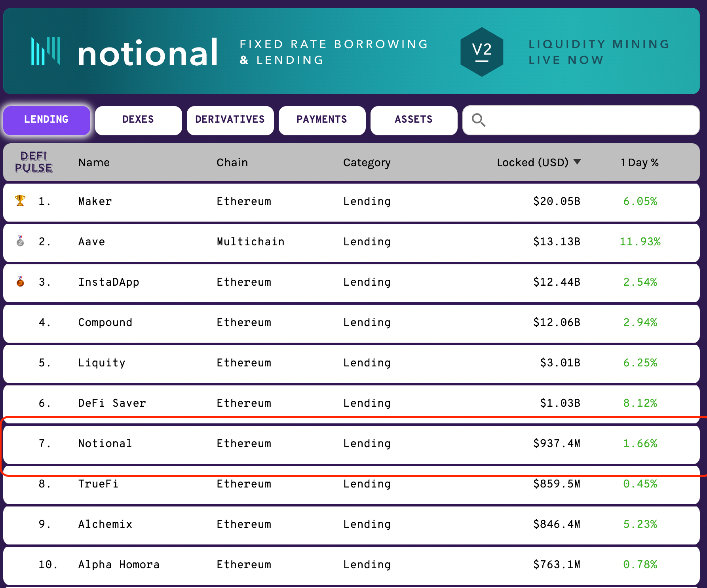The height and width of the screenshot is (588, 707).
Task: Click Maker's 6.05% daily change
Action: 640,201
